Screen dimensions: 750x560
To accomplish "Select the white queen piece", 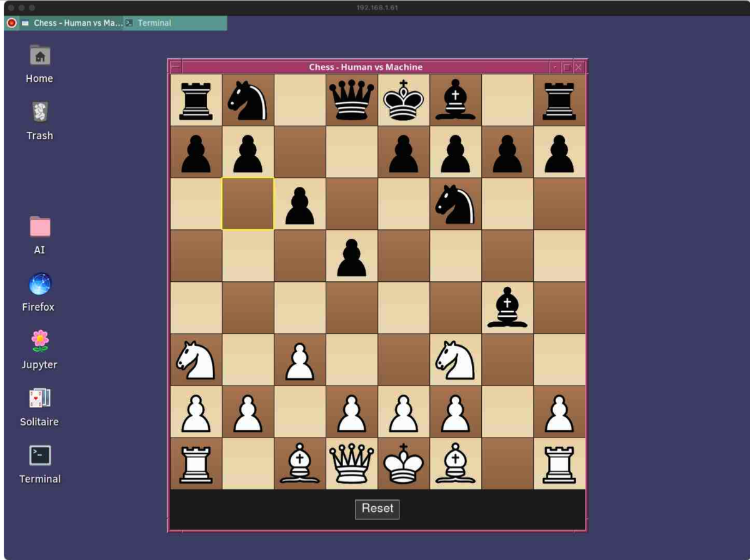I will (x=351, y=464).
